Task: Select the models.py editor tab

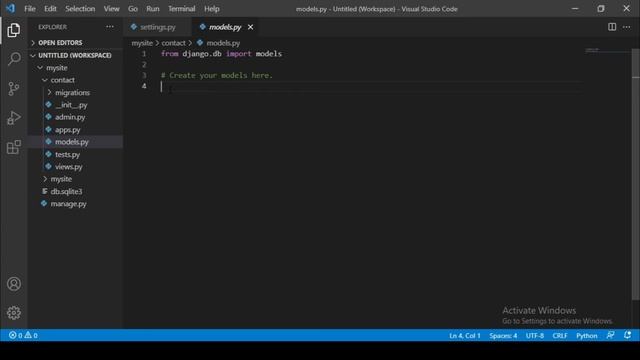Action: click(225, 27)
